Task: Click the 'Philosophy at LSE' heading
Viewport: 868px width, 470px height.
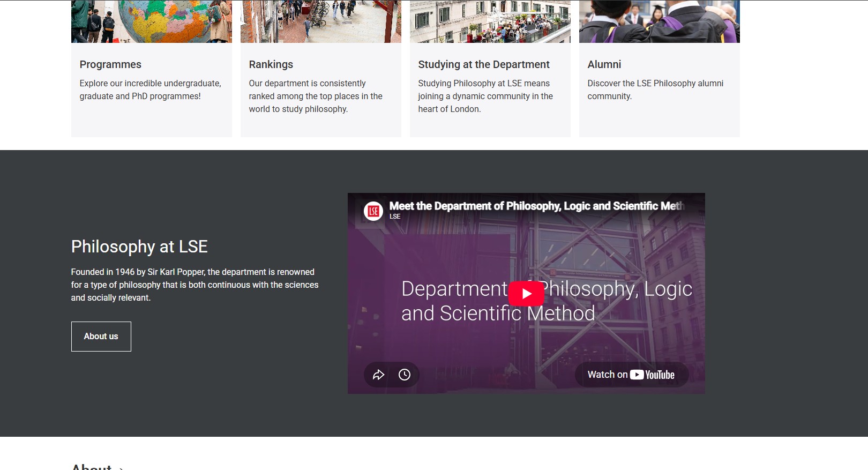Action: 139,247
